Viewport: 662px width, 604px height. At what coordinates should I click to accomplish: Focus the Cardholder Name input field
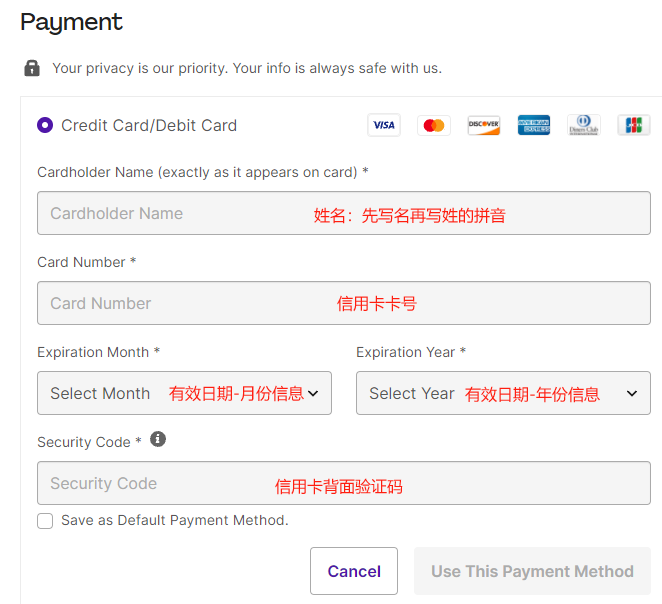(343, 213)
